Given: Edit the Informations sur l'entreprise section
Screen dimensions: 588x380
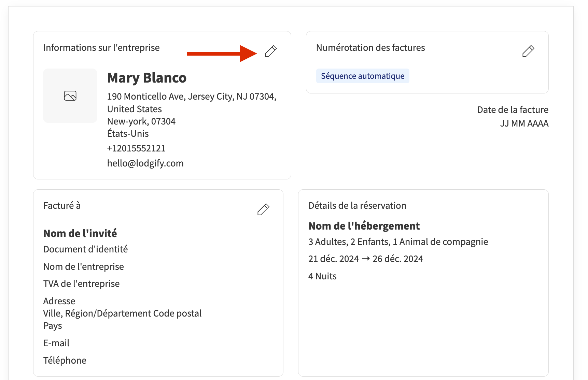Looking at the screenshot, I should click(271, 51).
